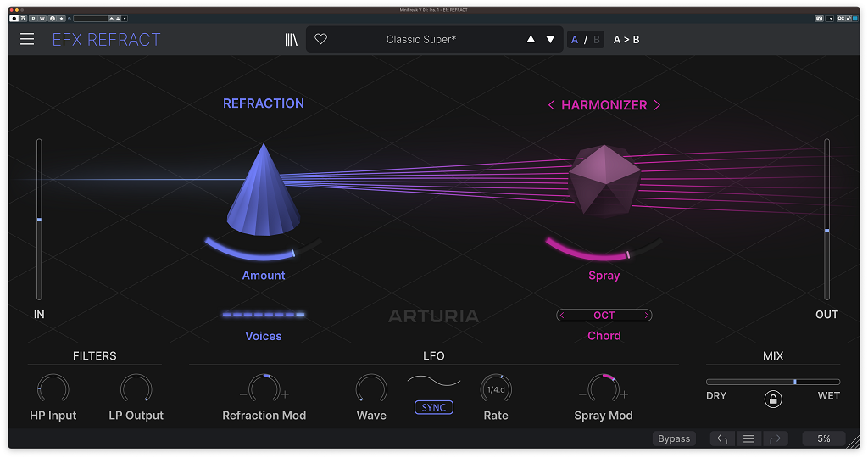Click the host snapshot camera icon

point(820,19)
